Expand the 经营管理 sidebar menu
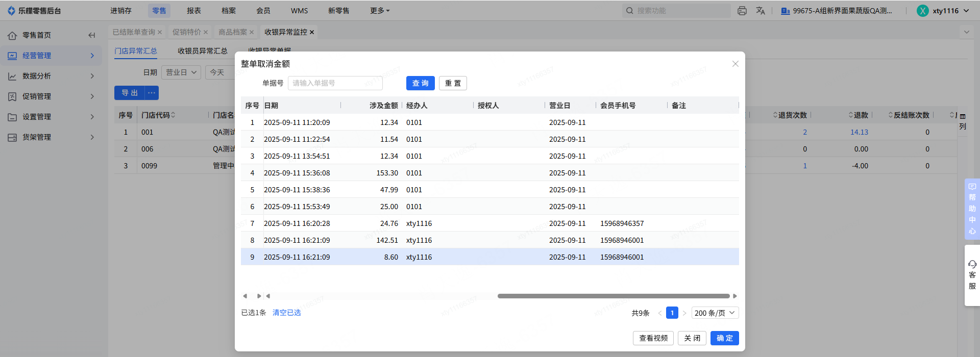This screenshot has height=357, width=980. pyautogui.click(x=92, y=56)
